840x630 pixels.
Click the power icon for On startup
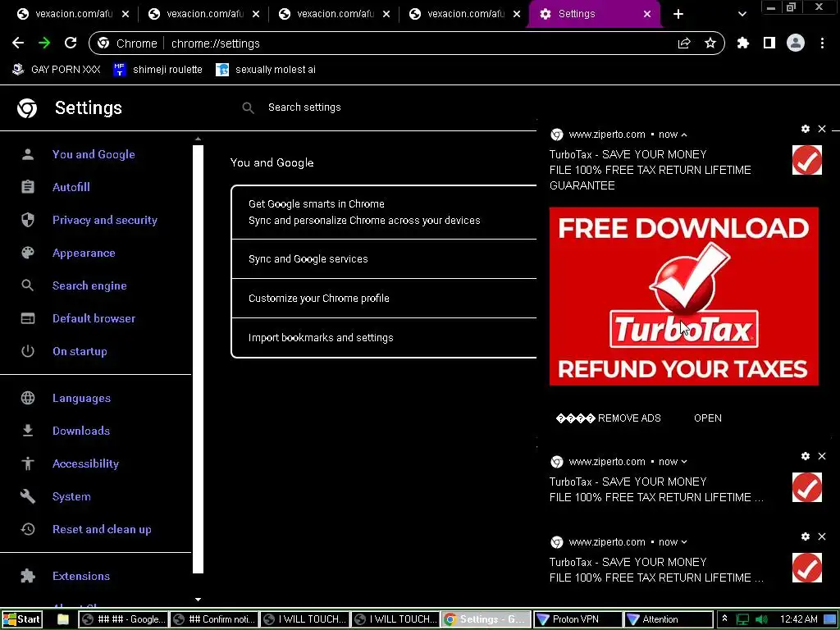pyautogui.click(x=28, y=351)
